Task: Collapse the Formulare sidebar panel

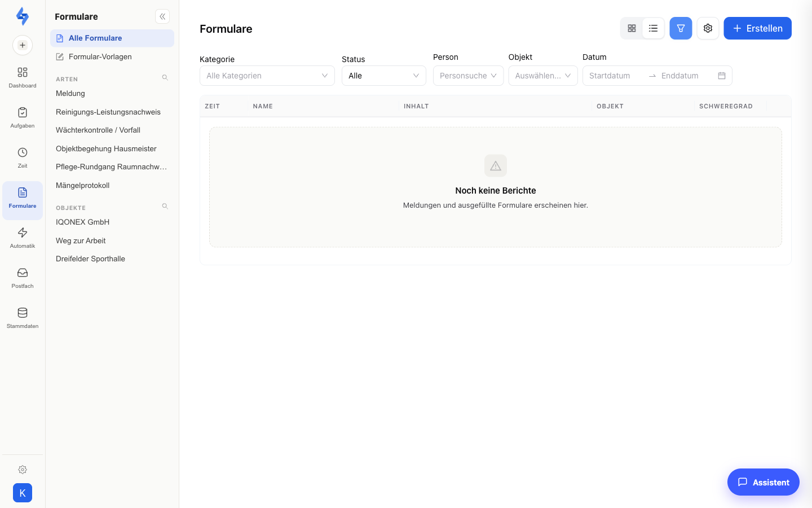Action: (x=162, y=16)
